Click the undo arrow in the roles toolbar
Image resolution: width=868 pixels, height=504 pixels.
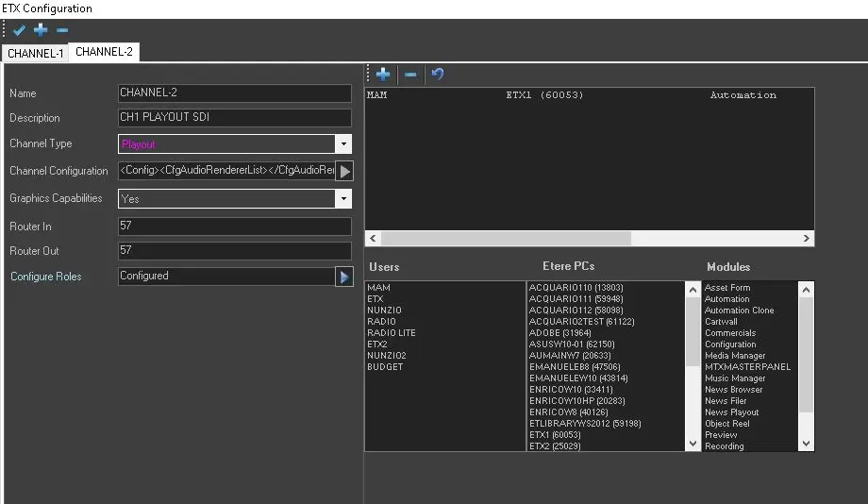438,75
